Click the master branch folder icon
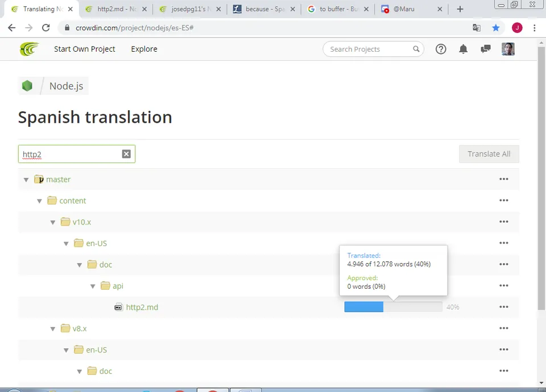This screenshot has height=392, width=546. (39, 179)
